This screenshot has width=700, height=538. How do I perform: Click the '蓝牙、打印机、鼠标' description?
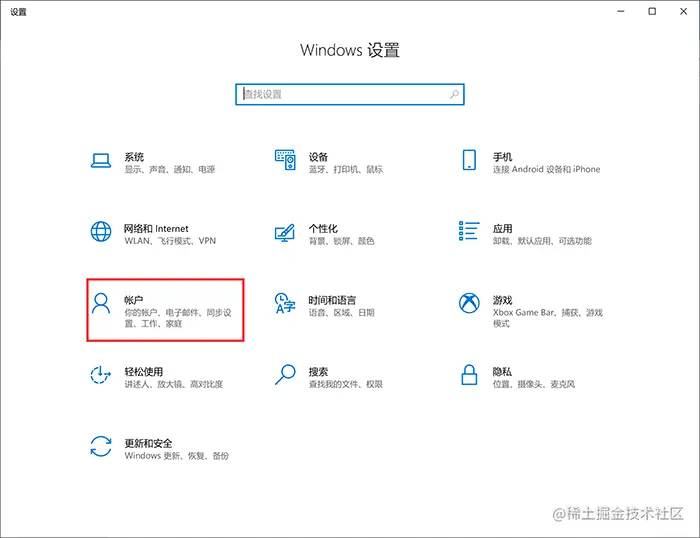point(346,169)
